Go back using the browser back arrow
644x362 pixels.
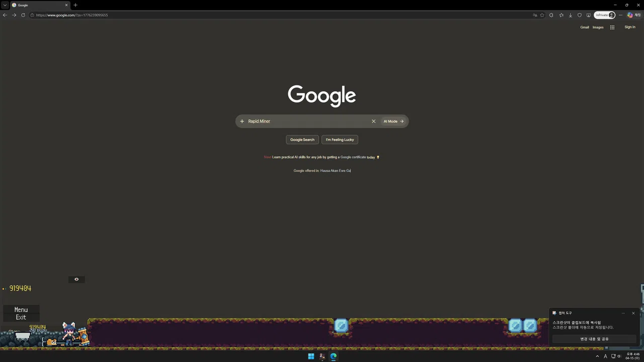coord(5,15)
